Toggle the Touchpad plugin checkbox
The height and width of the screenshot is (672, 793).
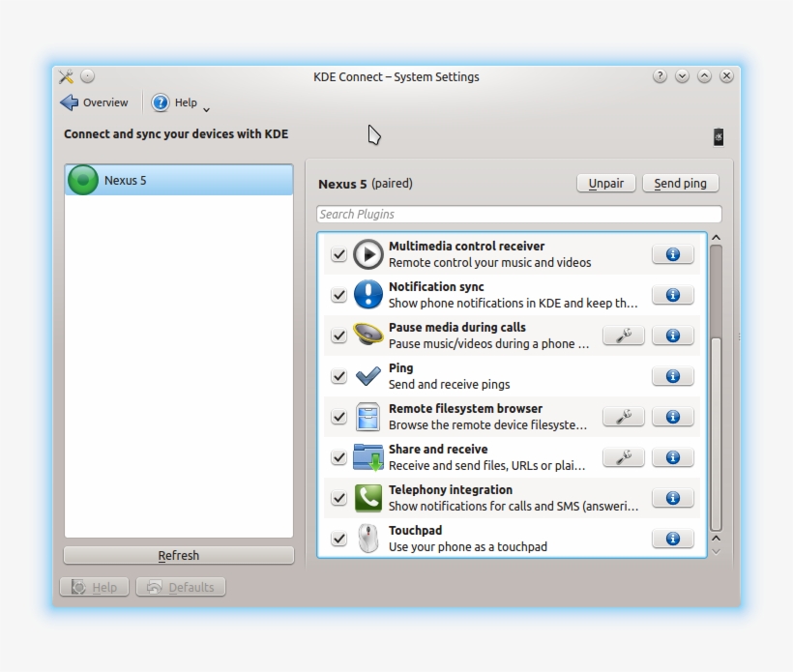pyautogui.click(x=338, y=540)
